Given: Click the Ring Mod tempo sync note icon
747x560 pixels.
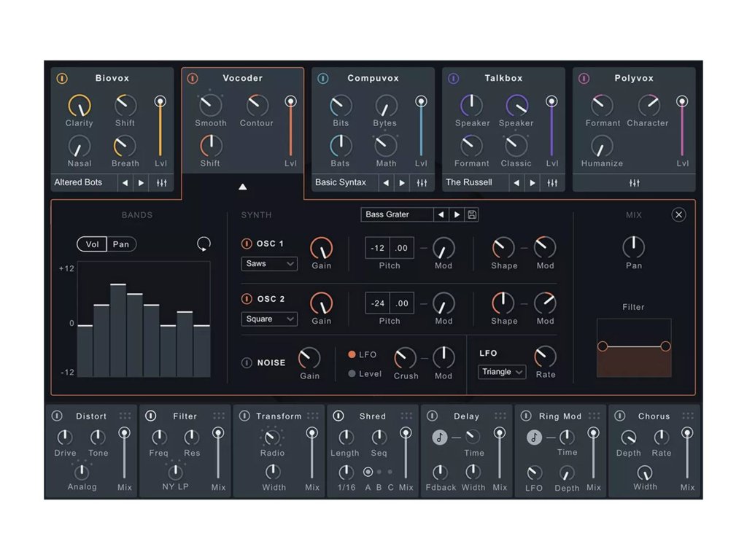Looking at the screenshot, I should (534, 437).
